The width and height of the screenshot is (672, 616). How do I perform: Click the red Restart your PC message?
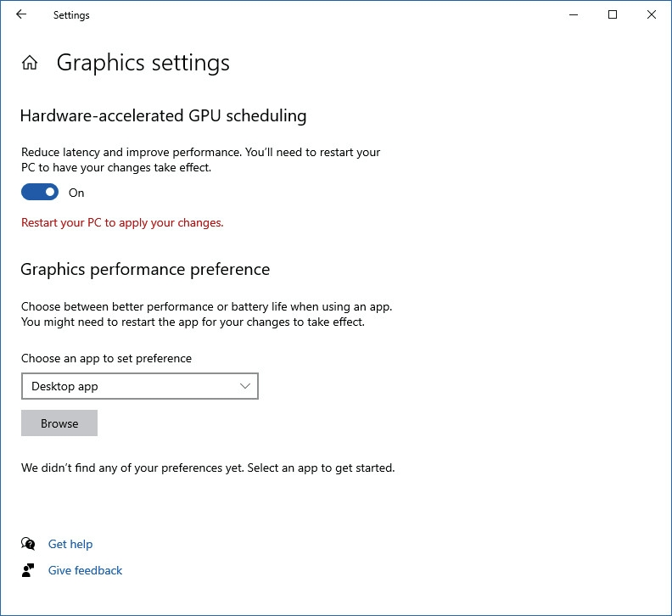click(122, 222)
